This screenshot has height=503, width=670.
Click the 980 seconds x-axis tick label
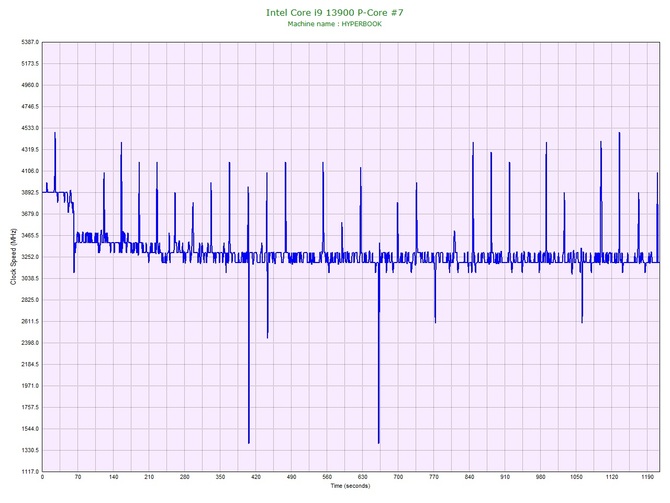(541, 477)
